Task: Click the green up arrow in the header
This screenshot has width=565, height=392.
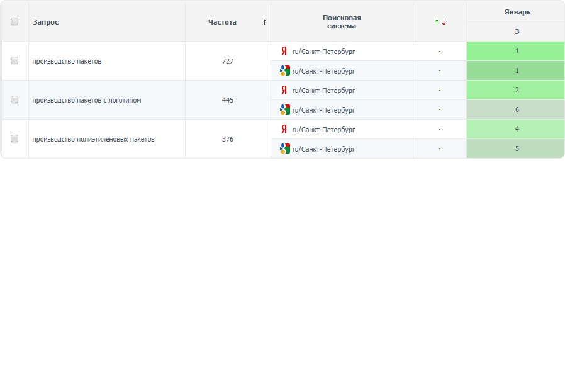Action: [437, 23]
